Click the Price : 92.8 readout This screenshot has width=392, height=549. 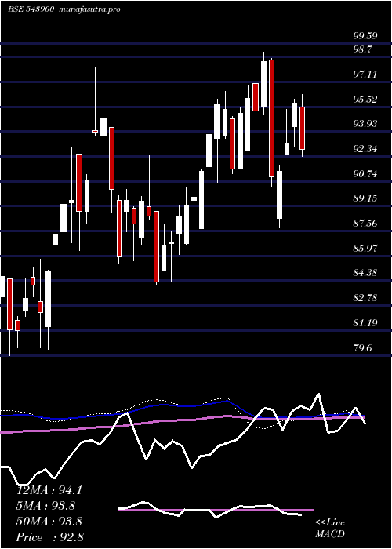(49, 536)
